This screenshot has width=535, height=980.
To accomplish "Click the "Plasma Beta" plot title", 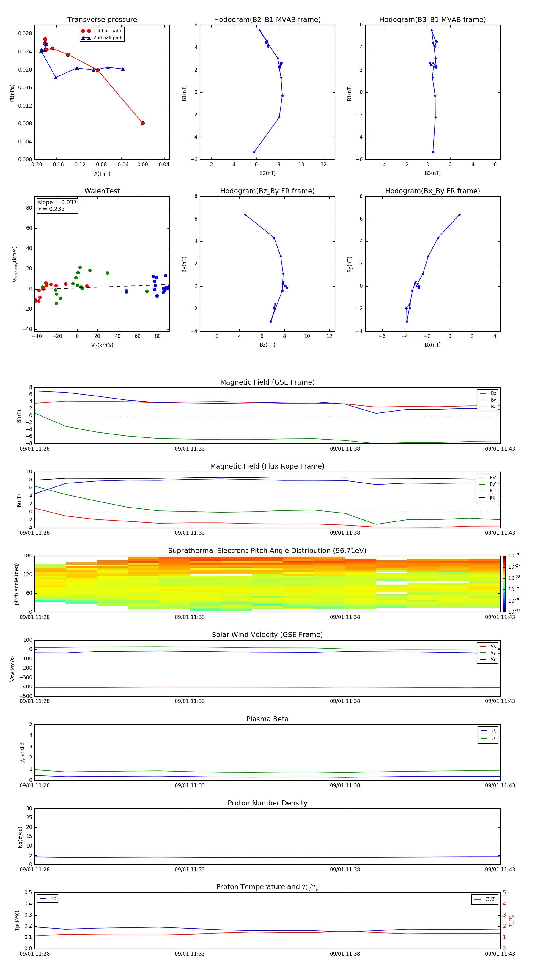I will click(267, 719).
